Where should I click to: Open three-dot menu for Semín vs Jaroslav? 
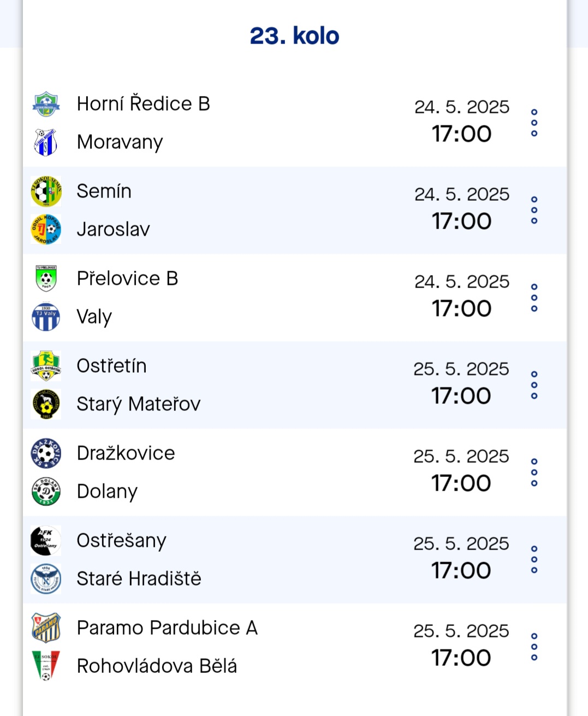pos(534,210)
